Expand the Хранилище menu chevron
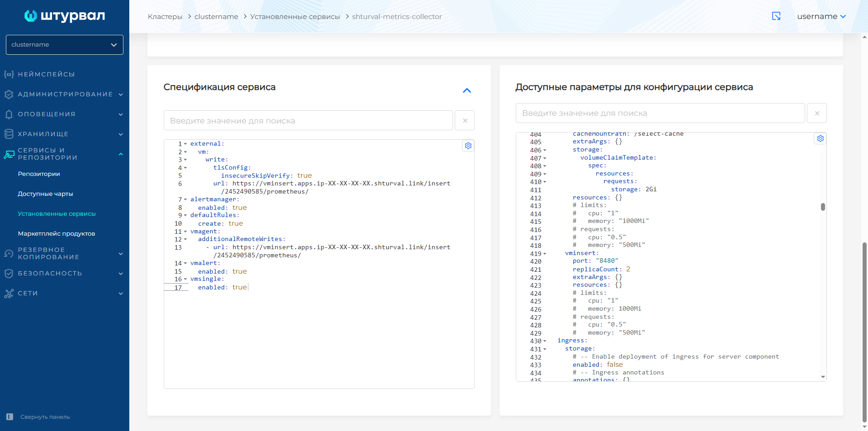The height and width of the screenshot is (431, 868). [121, 134]
